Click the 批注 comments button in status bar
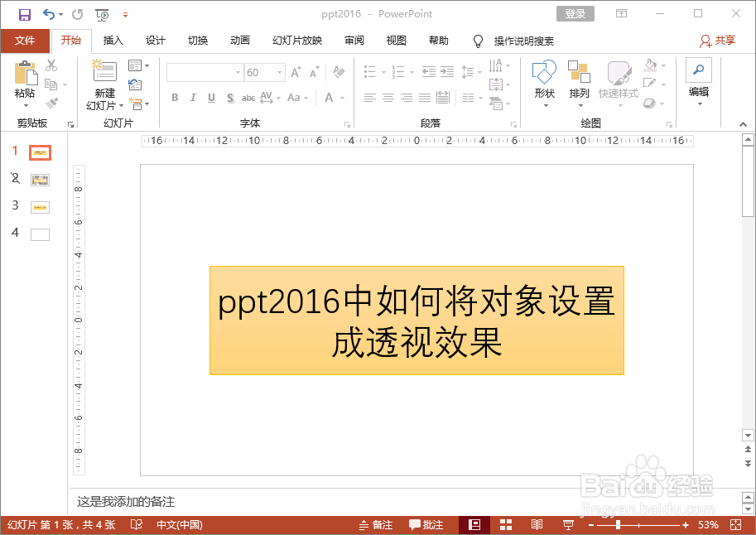Screen dimensions: 756x535 (x=426, y=524)
